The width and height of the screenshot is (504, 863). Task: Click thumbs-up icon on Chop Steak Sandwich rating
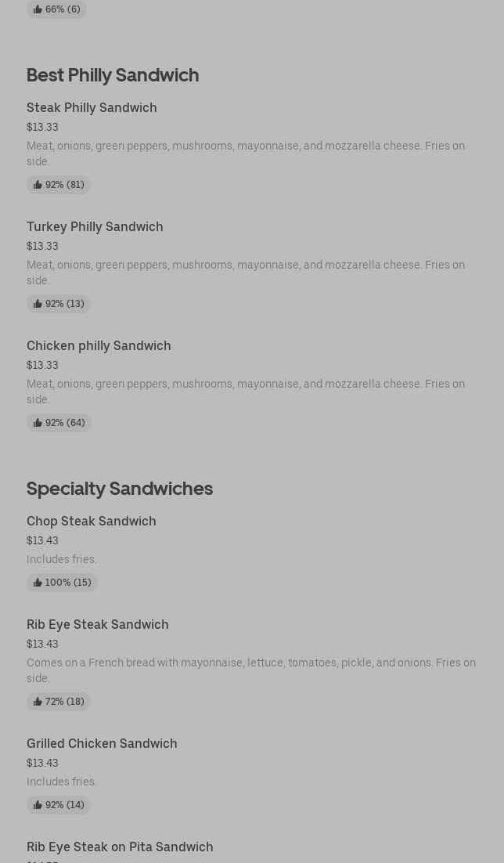click(x=38, y=583)
